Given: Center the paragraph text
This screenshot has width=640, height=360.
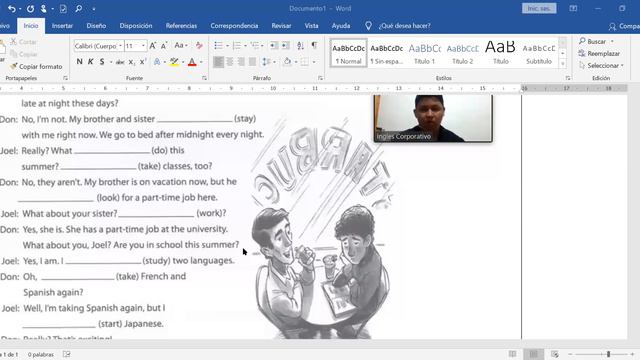Looking at the screenshot, I should 230,62.
